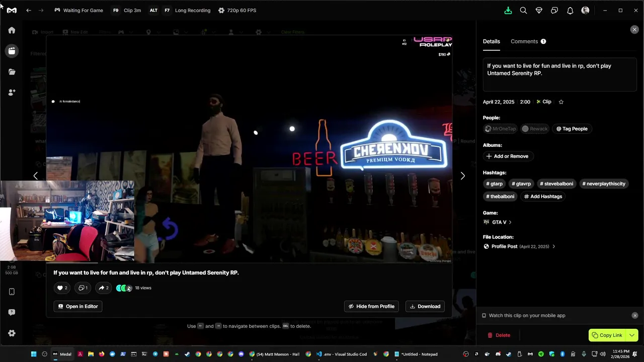Open the mobile device sidebar icon
The width and height of the screenshot is (644, 362).
[12, 292]
